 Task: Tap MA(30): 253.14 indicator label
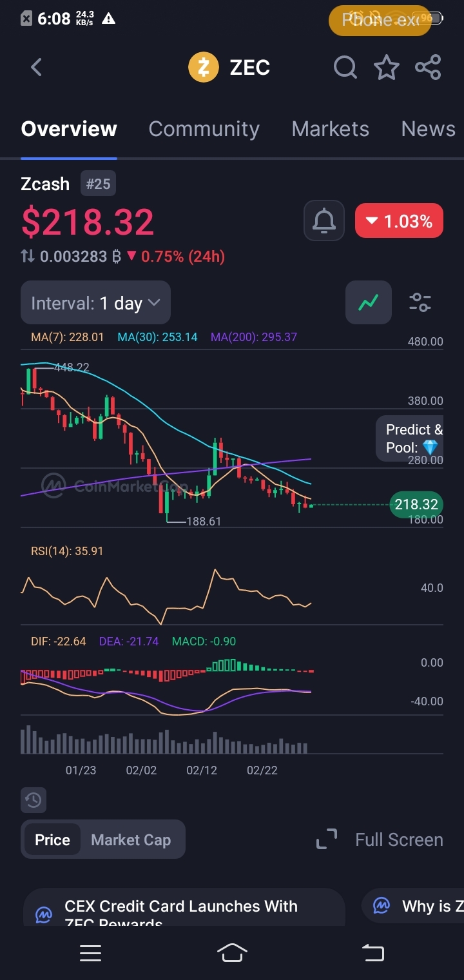click(157, 337)
